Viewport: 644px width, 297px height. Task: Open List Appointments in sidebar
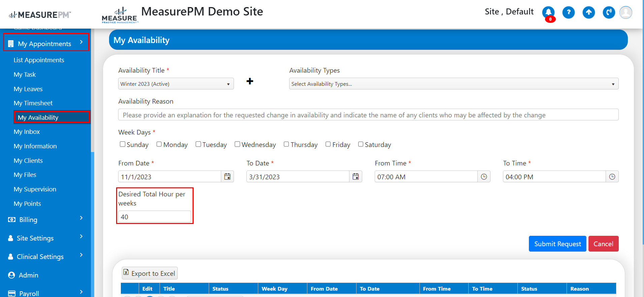click(39, 60)
